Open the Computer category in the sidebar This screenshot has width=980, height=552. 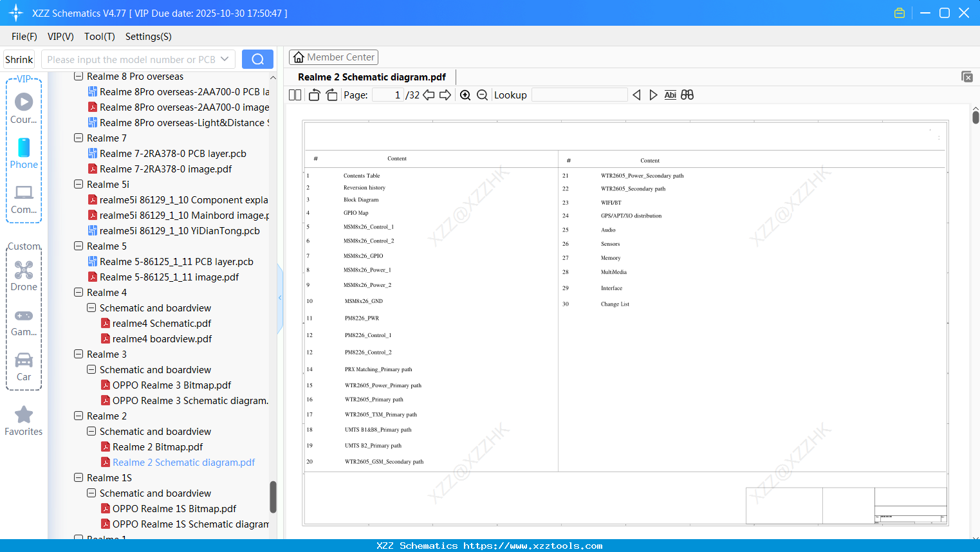(x=24, y=198)
